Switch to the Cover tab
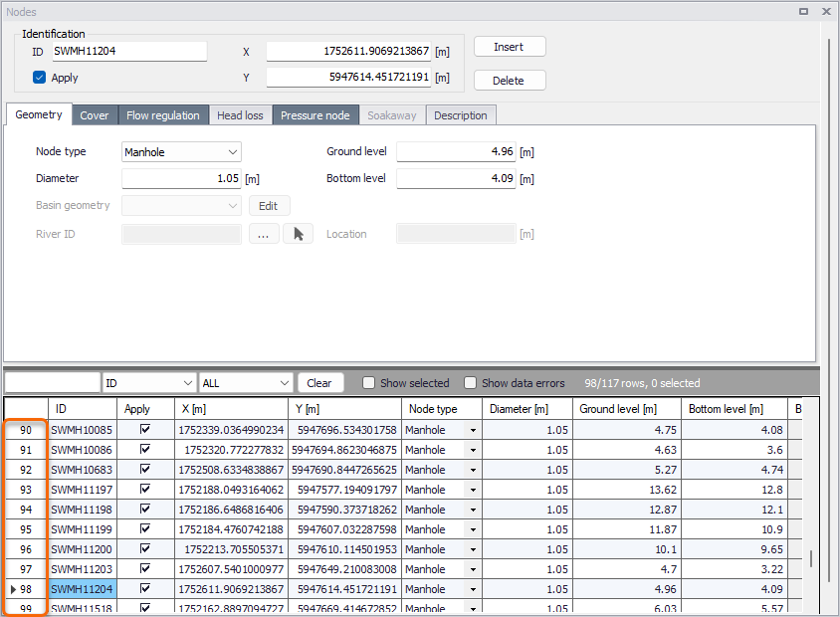The height and width of the screenshot is (617, 840). point(95,115)
